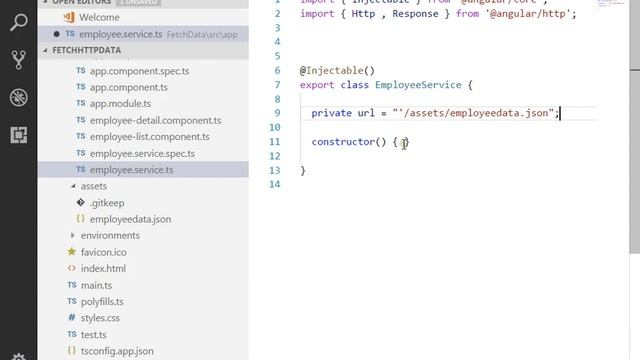Open employeedata.json file
This screenshot has width=640, height=360.
tap(130, 219)
